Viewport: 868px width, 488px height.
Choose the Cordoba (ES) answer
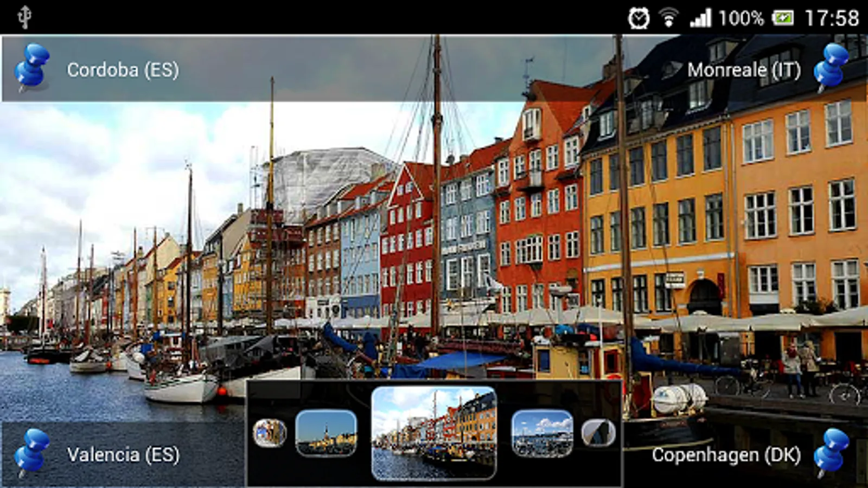coord(123,70)
